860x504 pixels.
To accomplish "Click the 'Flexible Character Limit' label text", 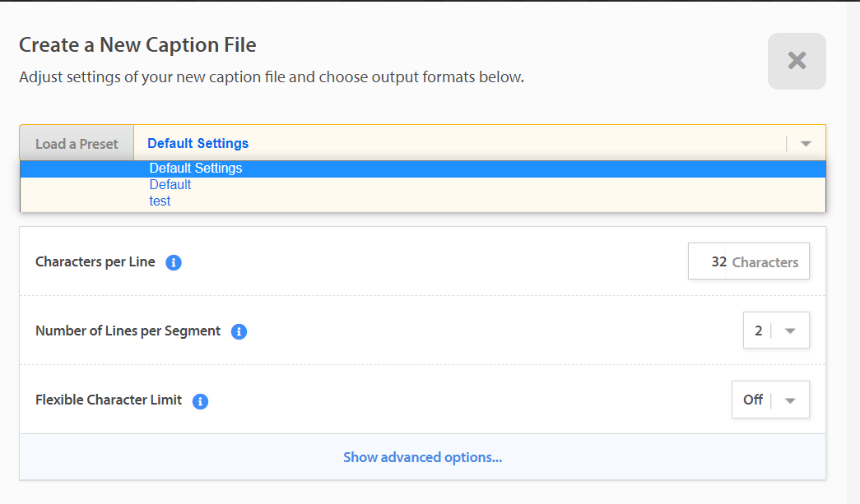I will pos(109,400).
